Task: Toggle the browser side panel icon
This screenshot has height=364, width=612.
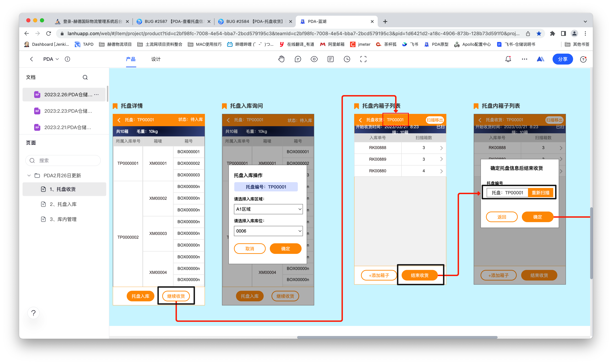Action: [564, 34]
